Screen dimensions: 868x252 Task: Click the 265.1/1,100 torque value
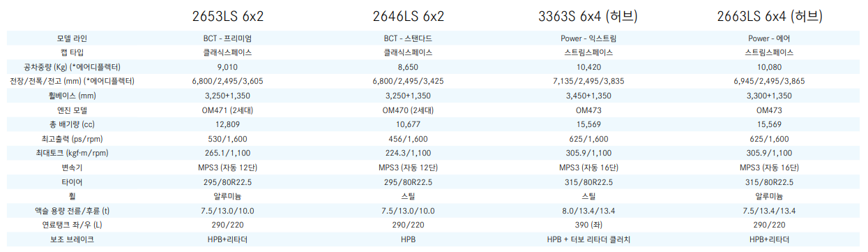click(228, 154)
